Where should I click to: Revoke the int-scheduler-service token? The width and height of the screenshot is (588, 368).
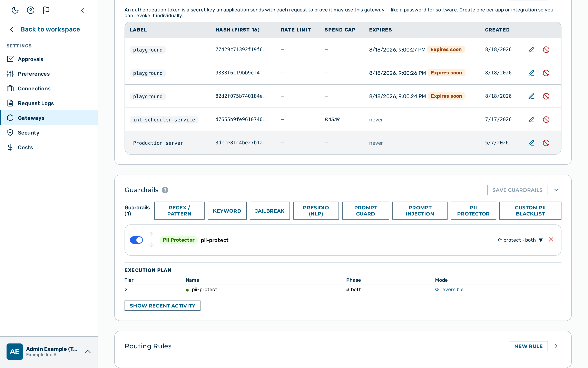pyautogui.click(x=546, y=120)
